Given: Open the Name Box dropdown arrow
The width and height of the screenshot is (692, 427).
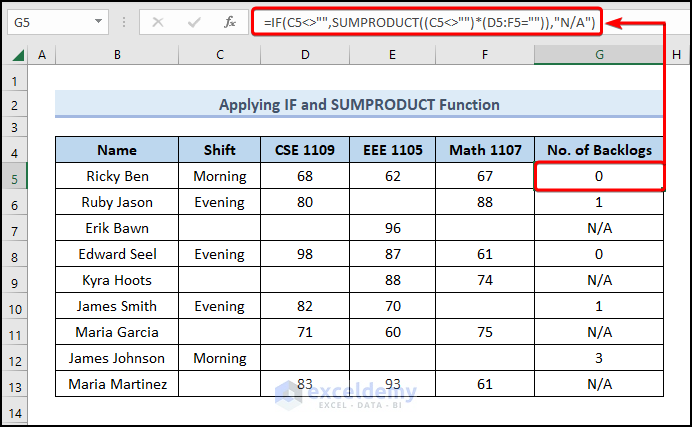Looking at the screenshot, I should tap(99, 21).
